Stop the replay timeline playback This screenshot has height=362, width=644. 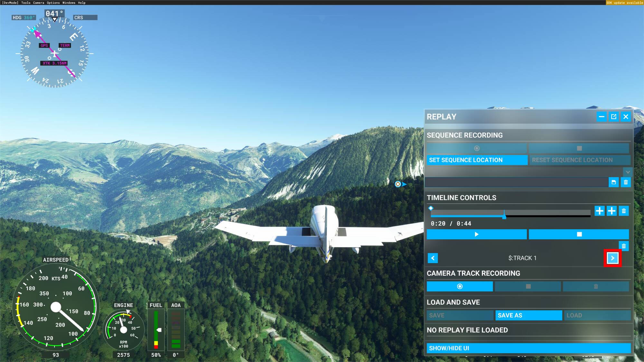click(x=579, y=234)
